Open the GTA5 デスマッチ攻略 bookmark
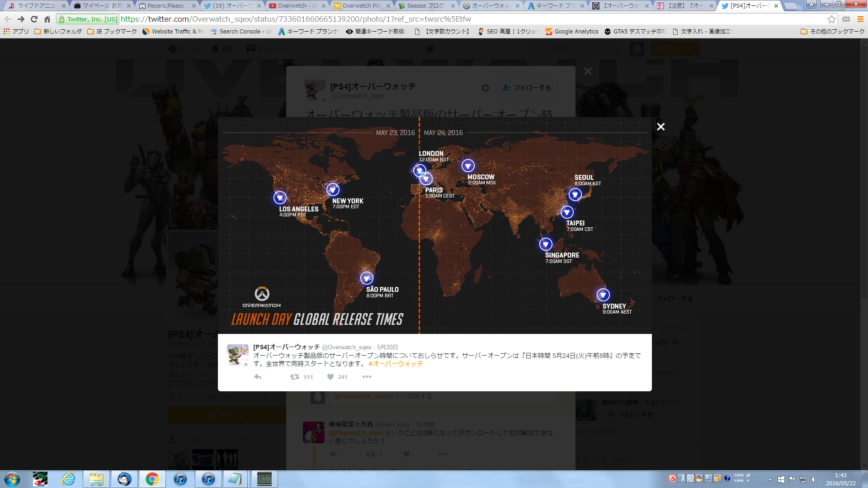Screen dimensions: 868x488 click(635, 31)
